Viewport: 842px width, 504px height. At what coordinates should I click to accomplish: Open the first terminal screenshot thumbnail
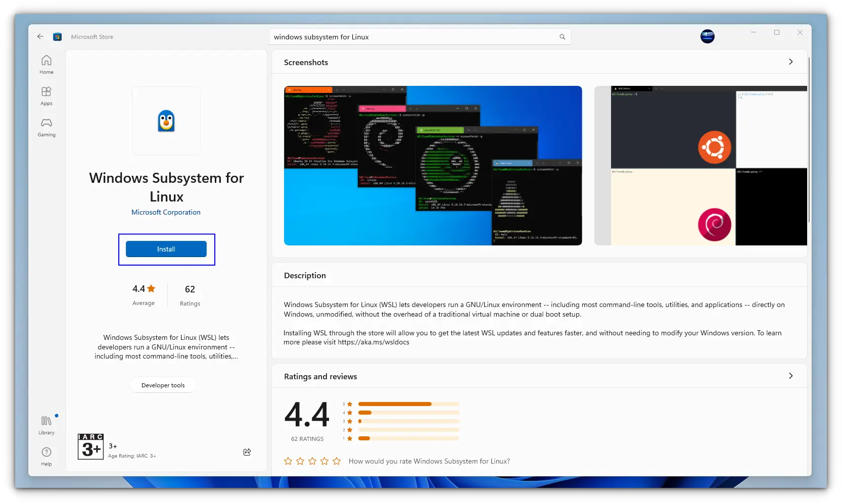tap(433, 166)
